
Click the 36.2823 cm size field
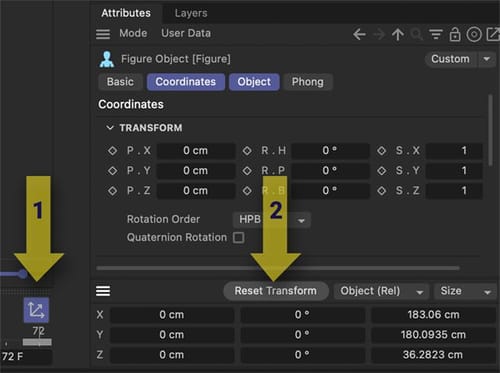click(x=433, y=355)
